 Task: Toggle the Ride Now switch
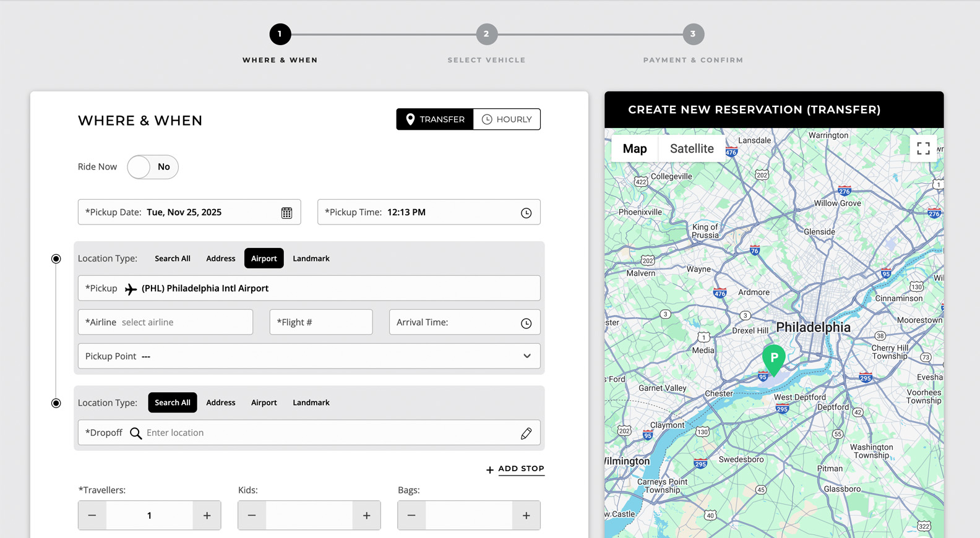coord(153,167)
